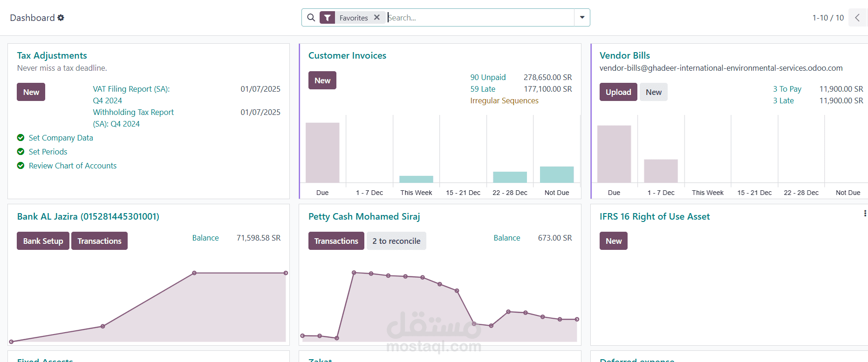868x362 pixels.
Task: Click Set Company Data green check
Action: coord(21,137)
